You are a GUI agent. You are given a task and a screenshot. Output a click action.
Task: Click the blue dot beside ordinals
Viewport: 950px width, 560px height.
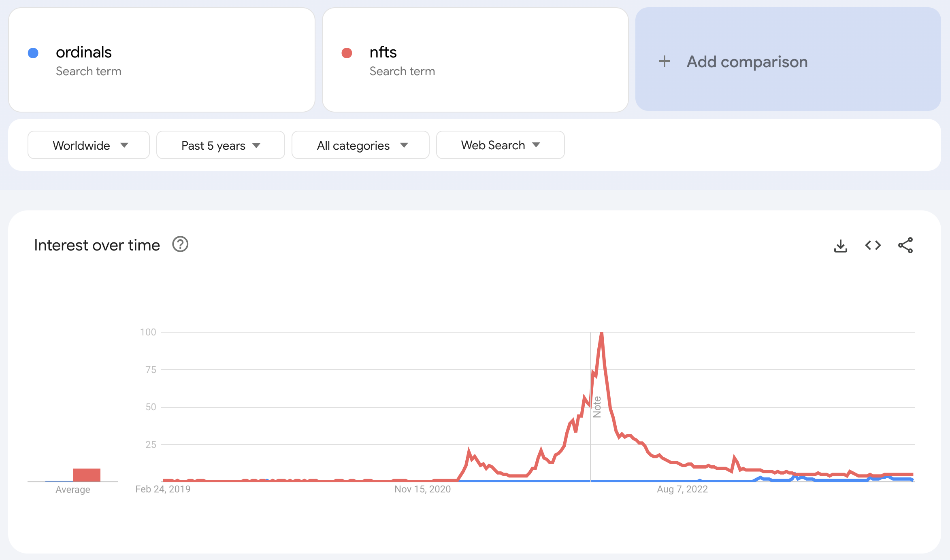33,53
